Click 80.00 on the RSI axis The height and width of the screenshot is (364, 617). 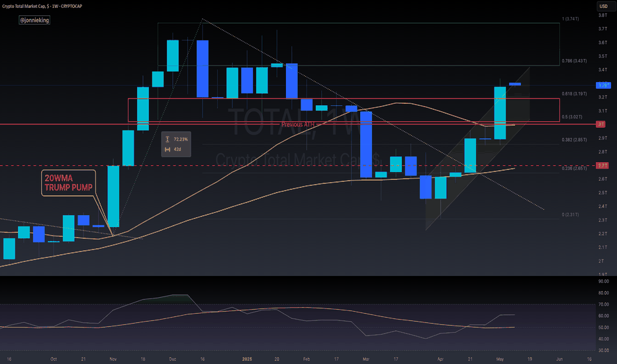tap(603, 293)
